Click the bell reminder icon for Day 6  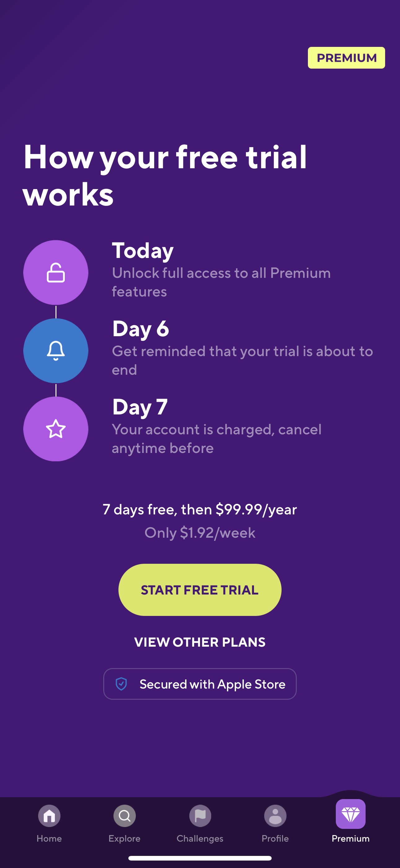click(56, 351)
